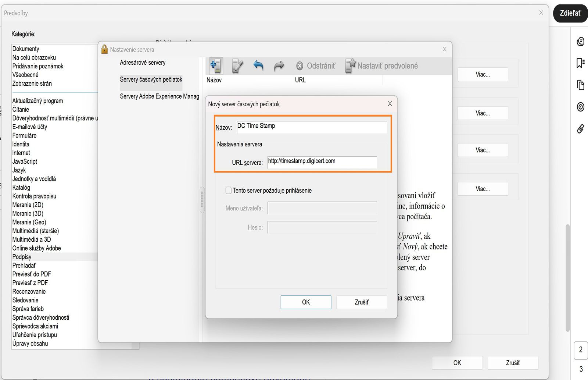Select Internet category
This screenshot has height=380, width=588.
tap(21, 153)
